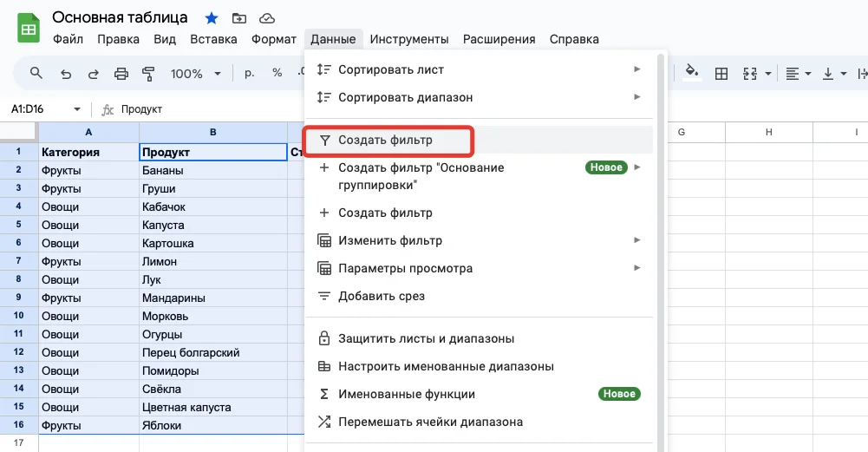
Task: Choose highlighted Создать фильтр menu entry
Action: click(x=387, y=140)
